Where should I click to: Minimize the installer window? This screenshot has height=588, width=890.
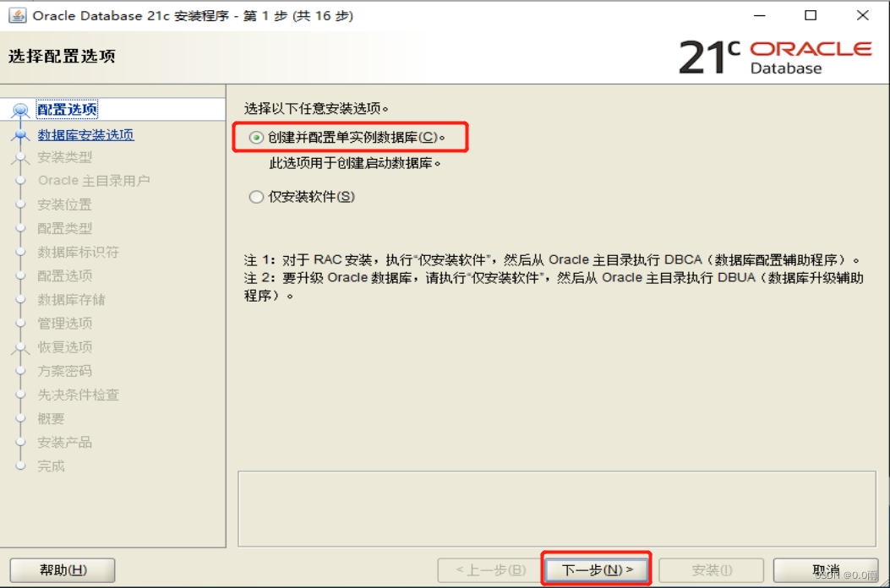point(760,15)
